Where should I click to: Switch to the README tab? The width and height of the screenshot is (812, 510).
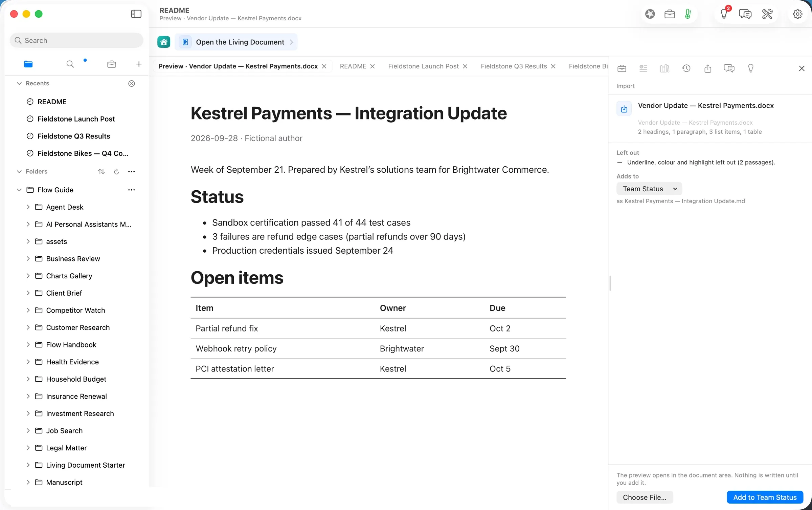click(353, 66)
